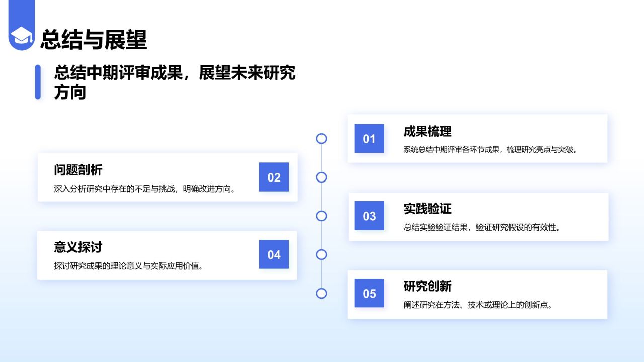Click the 01 number box
Image resolution: width=644 pixels, height=362 pixels.
click(369, 139)
